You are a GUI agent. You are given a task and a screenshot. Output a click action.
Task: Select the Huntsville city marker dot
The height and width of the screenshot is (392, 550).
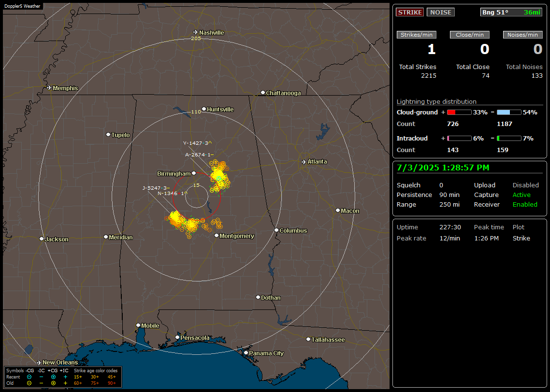click(x=204, y=109)
